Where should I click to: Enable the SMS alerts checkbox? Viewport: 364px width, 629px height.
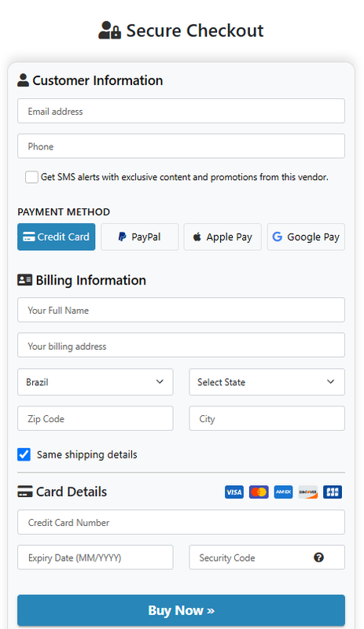tap(31, 177)
